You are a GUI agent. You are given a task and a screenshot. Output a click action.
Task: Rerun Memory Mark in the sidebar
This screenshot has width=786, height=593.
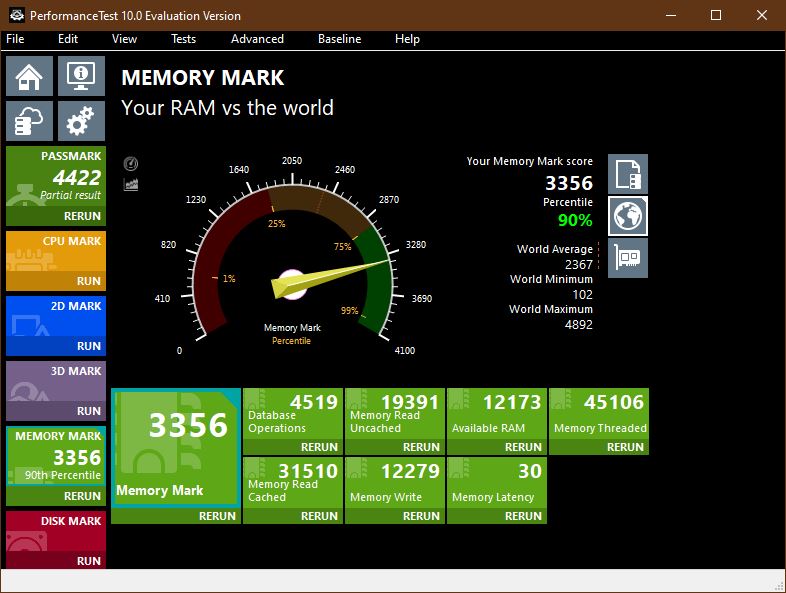click(x=56, y=496)
